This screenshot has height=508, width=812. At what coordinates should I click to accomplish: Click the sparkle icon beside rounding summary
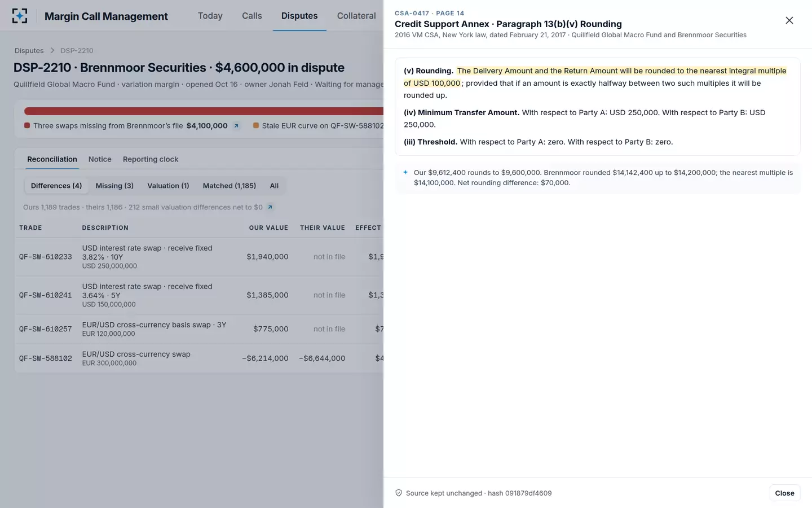(x=405, y=173)
